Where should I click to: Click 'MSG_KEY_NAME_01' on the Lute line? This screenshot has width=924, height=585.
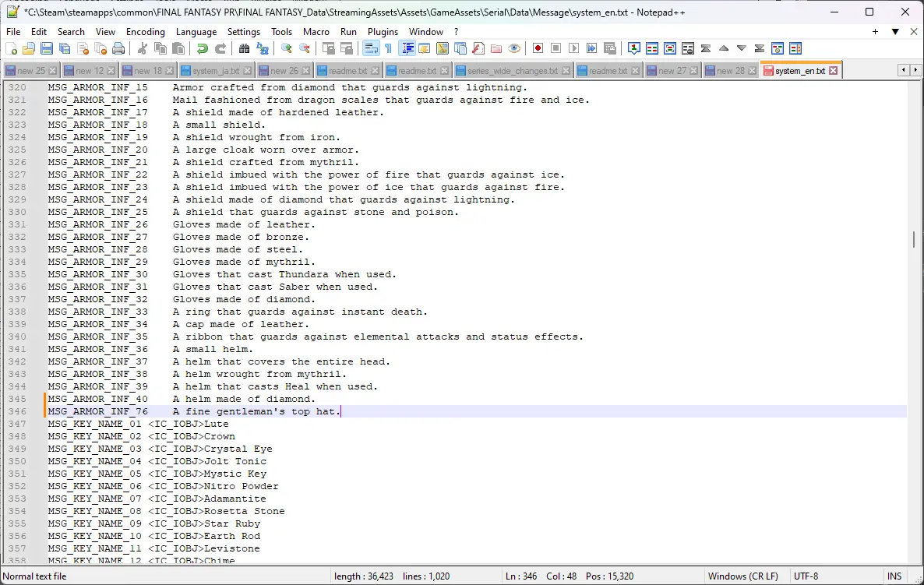pyautogui.click(x=95, y=424)
